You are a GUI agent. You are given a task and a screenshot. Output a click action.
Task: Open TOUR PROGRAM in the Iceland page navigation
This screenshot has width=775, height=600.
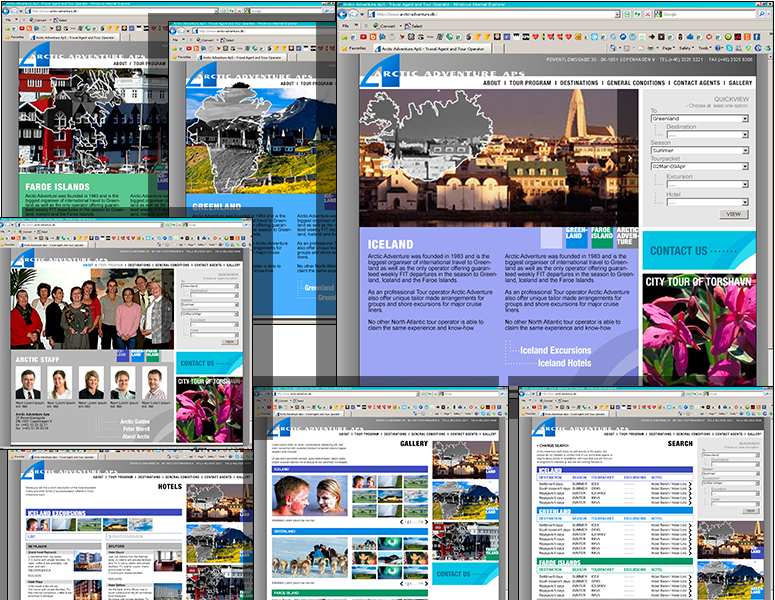point(530,83)
